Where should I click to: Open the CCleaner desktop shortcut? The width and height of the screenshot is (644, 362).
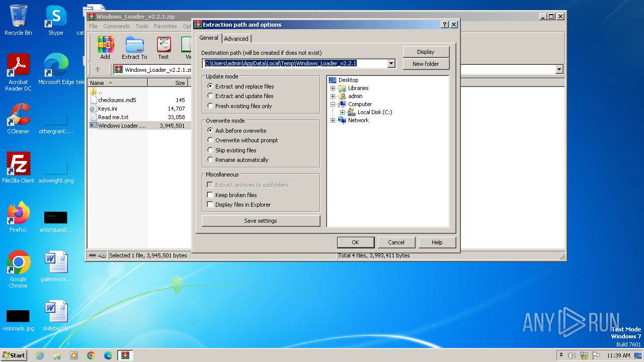click(x=18, y=119)
